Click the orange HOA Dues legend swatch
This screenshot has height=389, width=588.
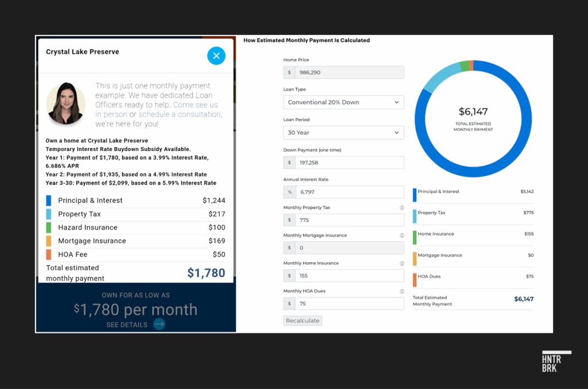pyautogui.click(x=415, y=280)
